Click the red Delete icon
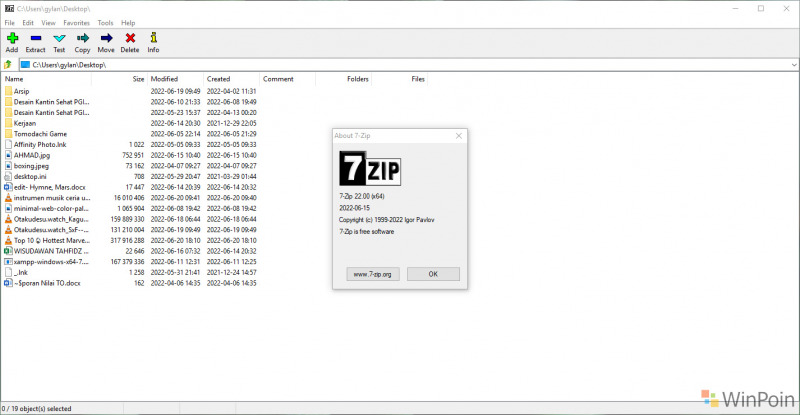 pos(130,38)
